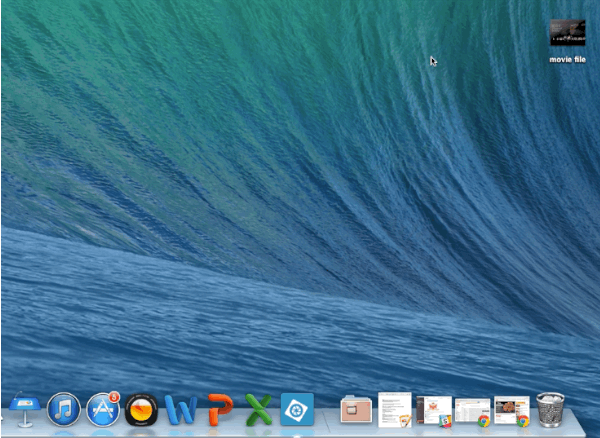This screenshot has width=600, height=438.
Task: Select the movie file thumbnail on desktop
Action: [567, 33]
